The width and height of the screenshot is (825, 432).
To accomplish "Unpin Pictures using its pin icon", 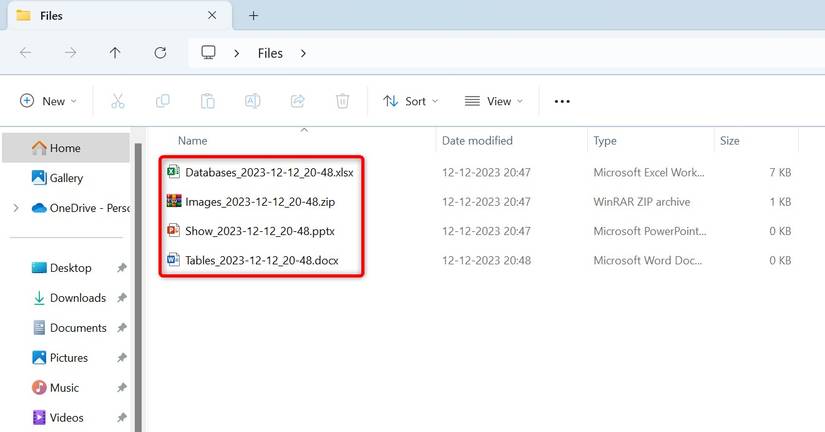I will pos(122,358).
